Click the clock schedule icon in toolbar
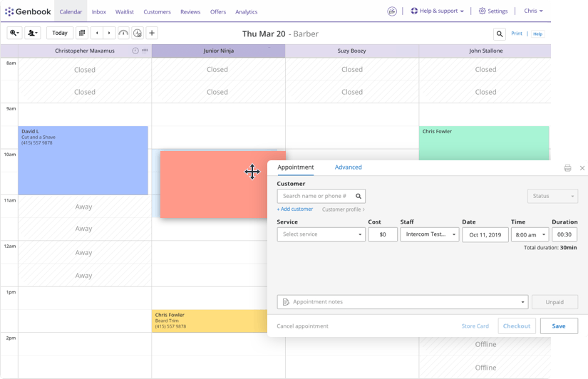Screen dimensions: 588x379 click(138, 33)
